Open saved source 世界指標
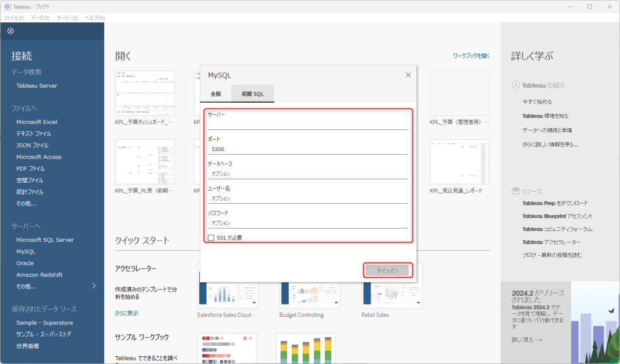 [28, 346]
